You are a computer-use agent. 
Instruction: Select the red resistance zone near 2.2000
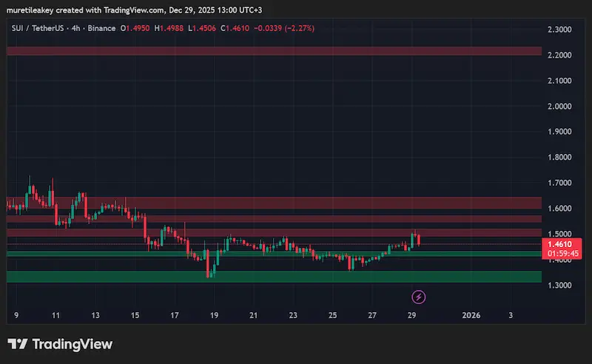[274, 51]
